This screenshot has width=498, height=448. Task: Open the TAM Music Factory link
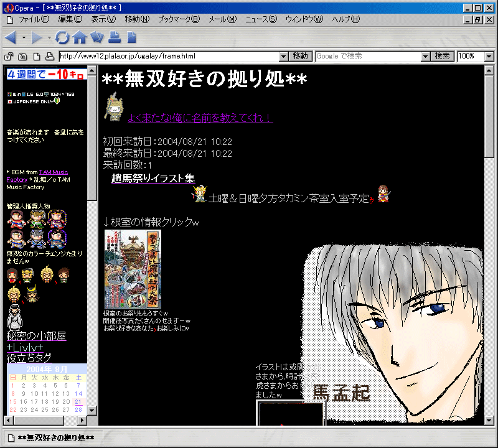[x=37, y=176]
